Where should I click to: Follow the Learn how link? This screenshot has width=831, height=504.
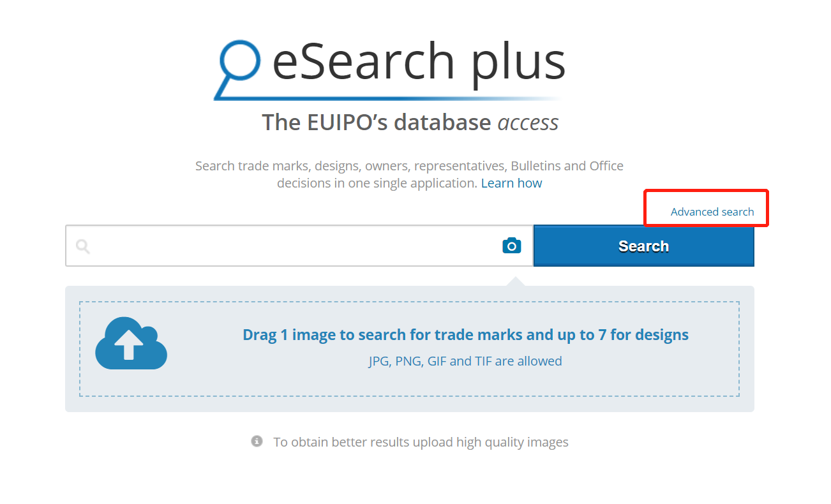[x=511, y=183]
